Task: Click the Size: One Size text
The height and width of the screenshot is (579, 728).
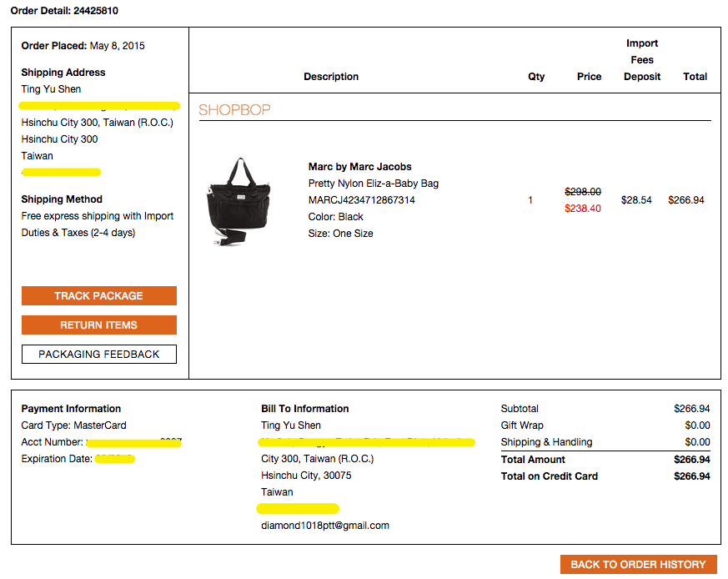Action: point(341,234)
